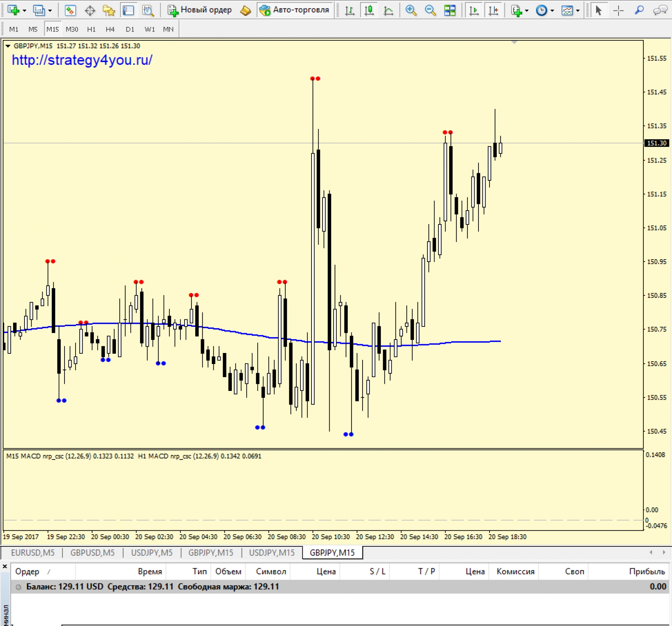672x626 pixels.
Task: Switch chart to bar chart style
Action: 349,10
